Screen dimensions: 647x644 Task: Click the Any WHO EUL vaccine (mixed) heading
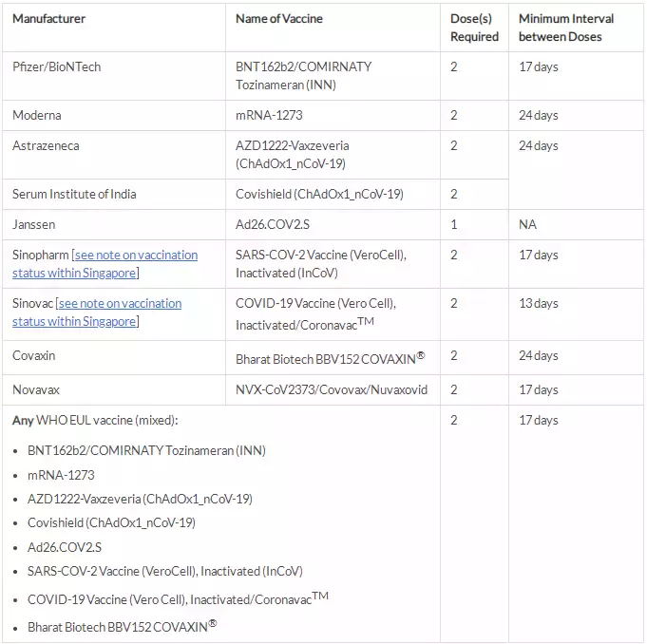point(95,421)
